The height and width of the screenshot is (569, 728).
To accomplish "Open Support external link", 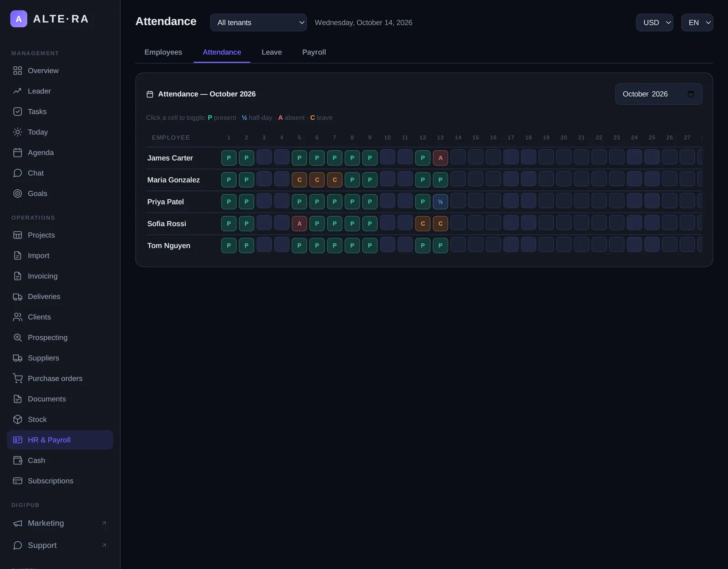I will (x=60, y=545).
